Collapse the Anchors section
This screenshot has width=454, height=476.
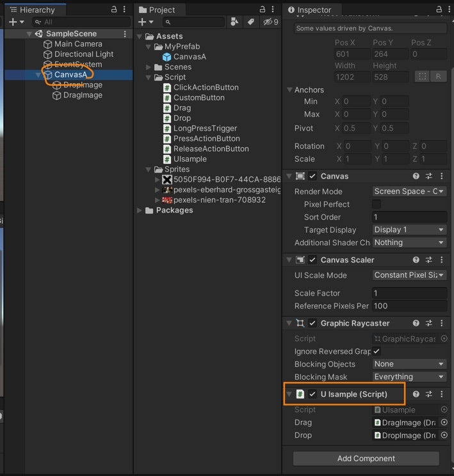click(x=289, y=90)
